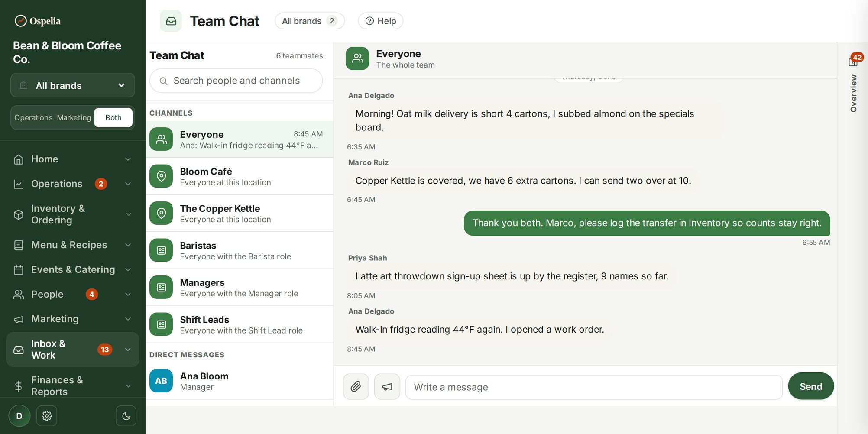868x434 pixels.
Task: Click the Inventory & Ordering box icon
Action: tap(18, 214)
